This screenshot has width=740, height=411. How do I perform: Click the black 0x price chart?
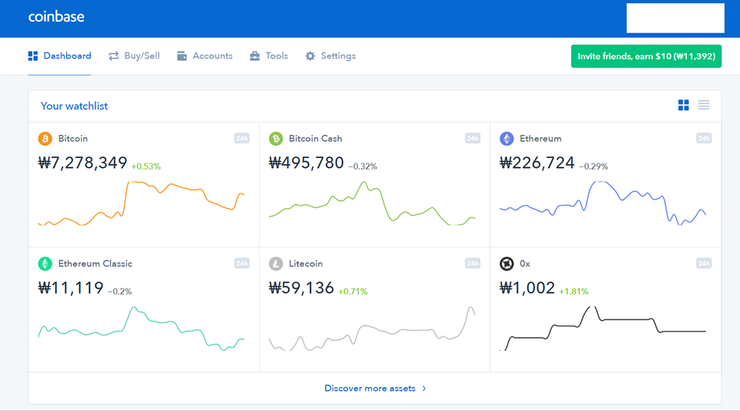click(x=603, y=329)
